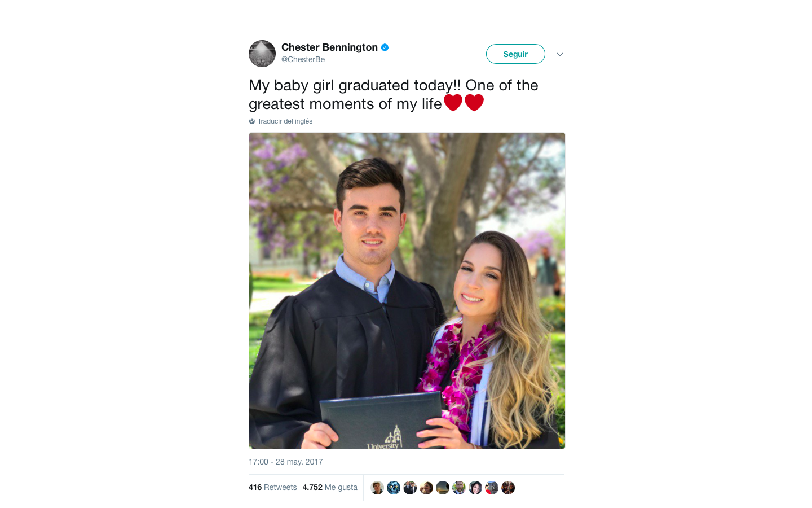Viewport: 812px width, 508px height.
Task: Expand the tweet options chevron menu
Action: pyautogui.click(x=560, y=55)
